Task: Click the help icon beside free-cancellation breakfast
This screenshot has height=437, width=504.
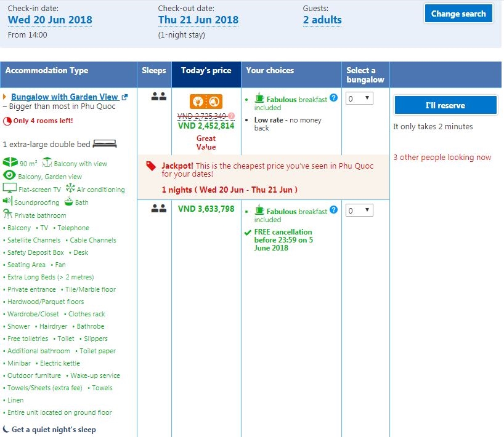Action: [333, 210]
